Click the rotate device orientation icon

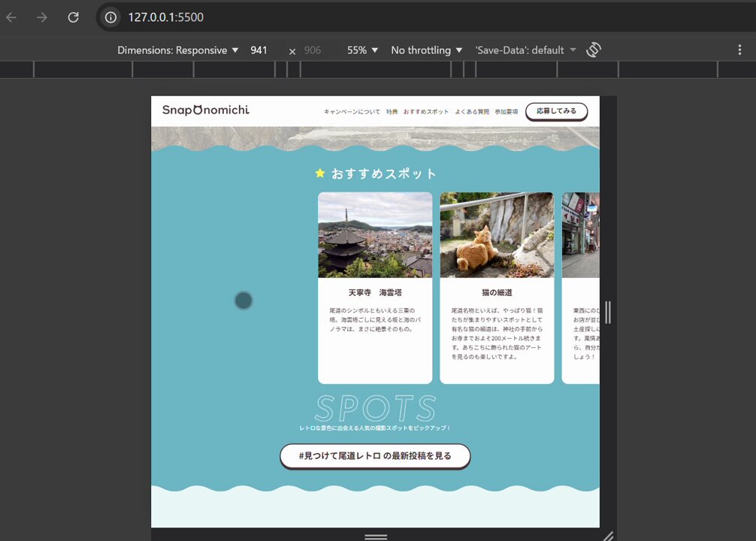[x=593, y=50]
